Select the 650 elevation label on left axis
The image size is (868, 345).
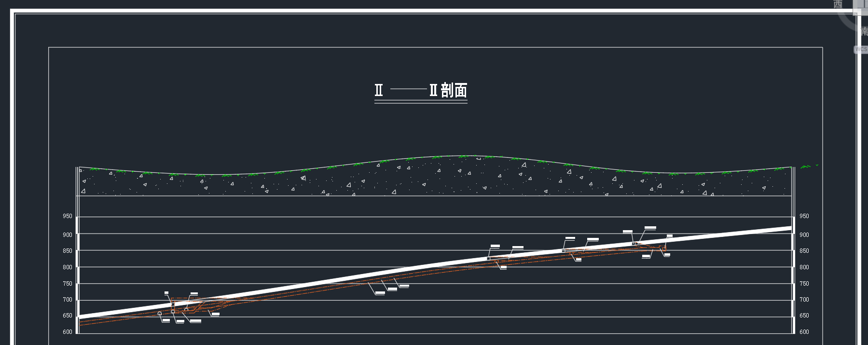click(68, 316)
